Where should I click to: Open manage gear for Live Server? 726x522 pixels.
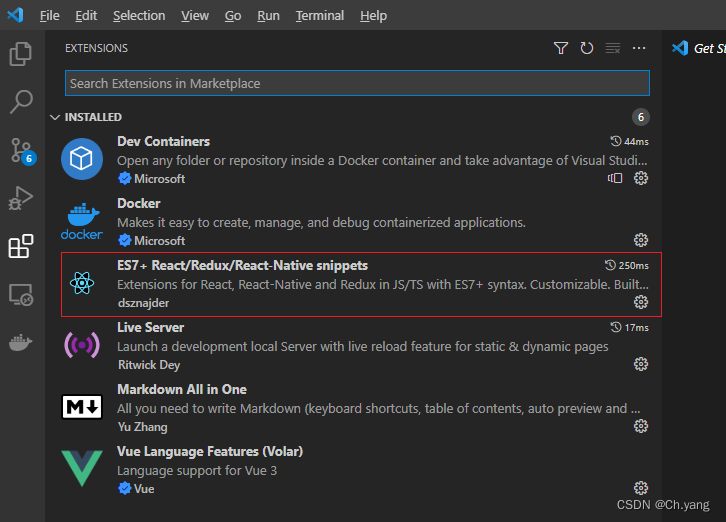641,364
